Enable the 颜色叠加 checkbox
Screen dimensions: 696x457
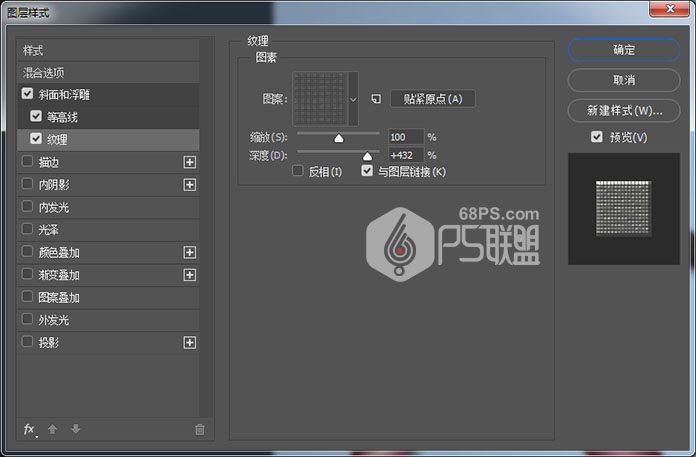pos(27,251)
